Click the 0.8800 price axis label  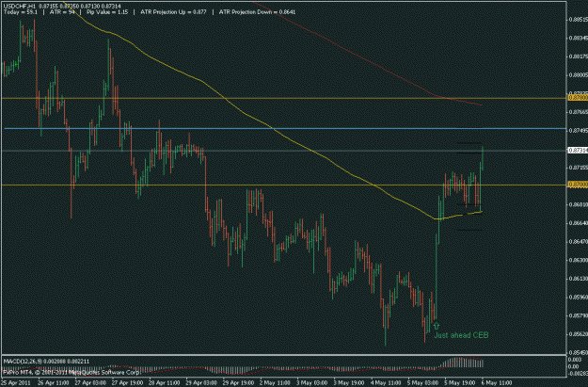click(579, 74)
